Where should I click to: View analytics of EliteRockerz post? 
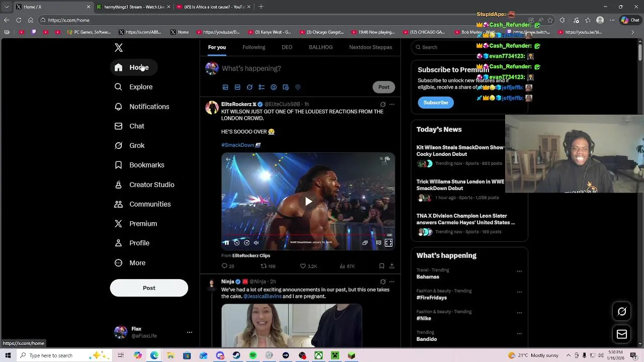(342, 266)
